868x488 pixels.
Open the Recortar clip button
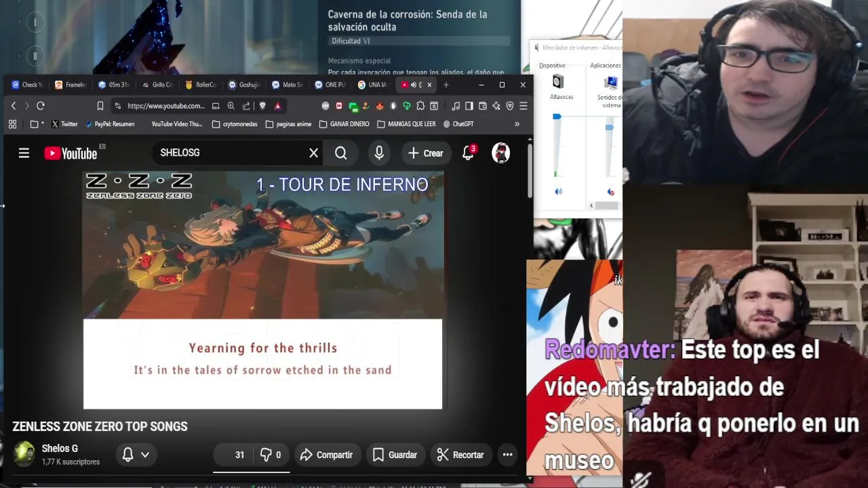(x=460, y=455)
